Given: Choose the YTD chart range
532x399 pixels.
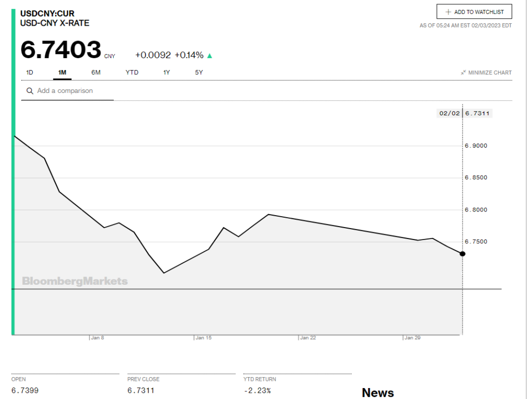Looking at the screenshot, I should 132,72.
